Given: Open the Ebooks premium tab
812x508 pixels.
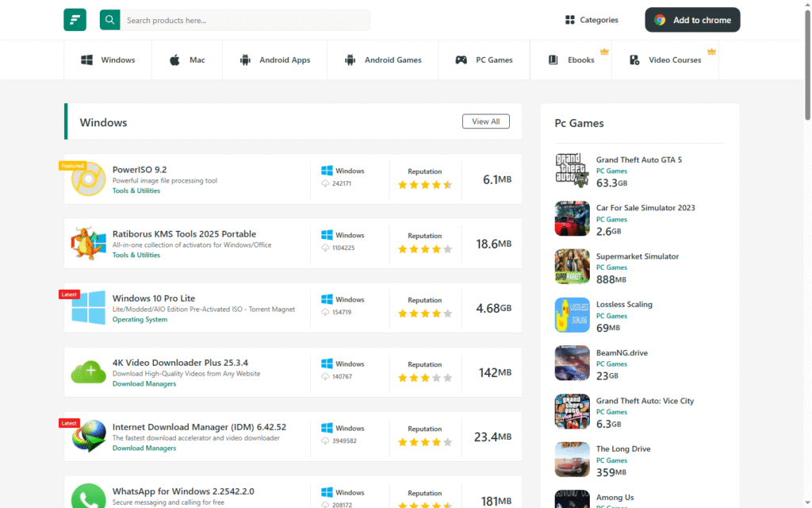Looking at the screenshot, I should [x=571, y=60].
